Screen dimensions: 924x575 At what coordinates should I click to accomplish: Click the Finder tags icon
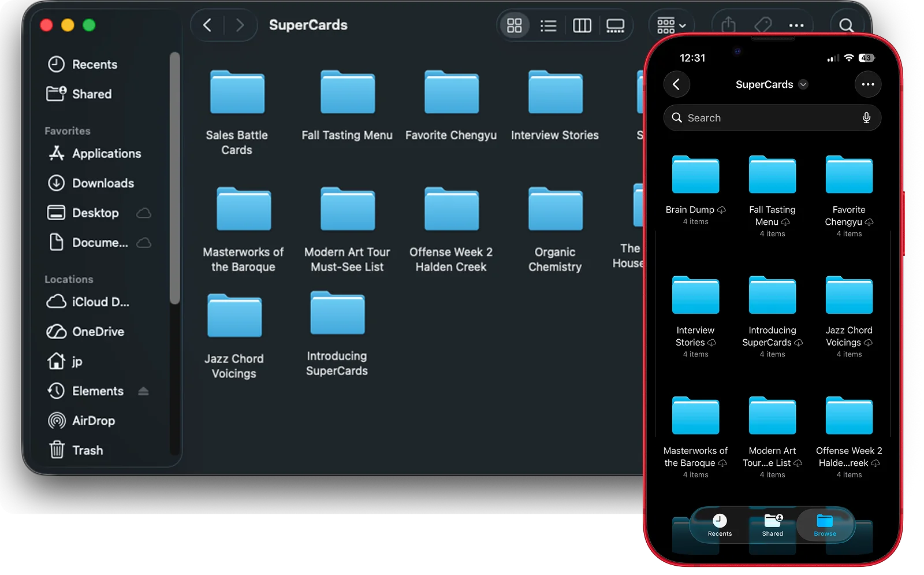763,25
